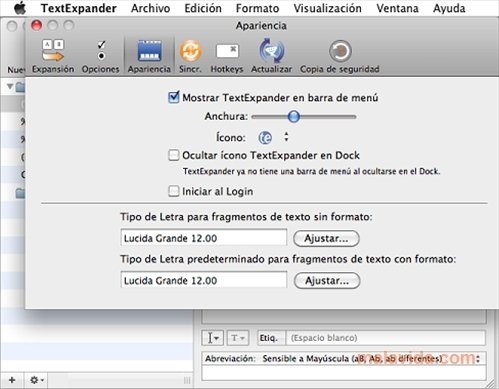Screen dimensions: 499x389
Task: Click the formatted text font field
Action: (204, 280)
